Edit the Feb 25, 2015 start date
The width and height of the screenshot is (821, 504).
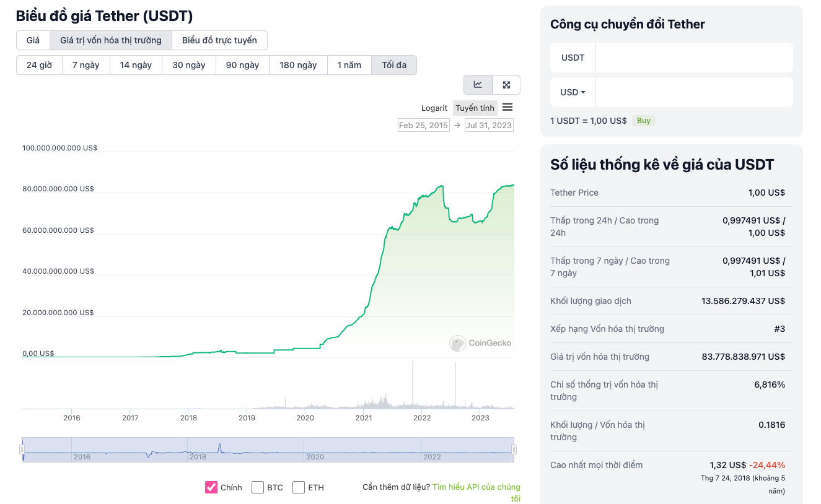click(x=424, y=125)
